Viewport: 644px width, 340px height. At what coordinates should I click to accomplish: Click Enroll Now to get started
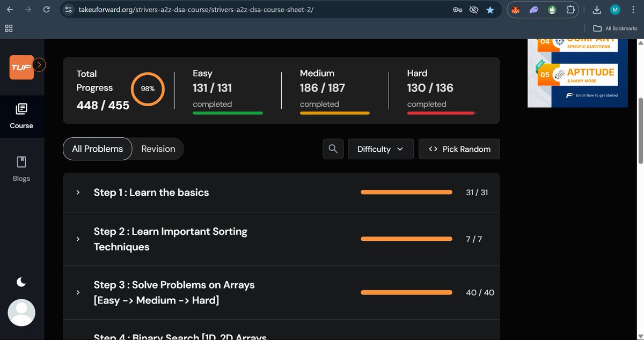[592, 95]
